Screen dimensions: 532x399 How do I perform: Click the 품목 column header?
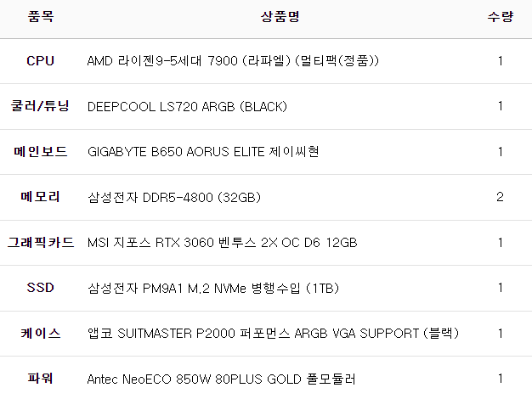point(40,17)
